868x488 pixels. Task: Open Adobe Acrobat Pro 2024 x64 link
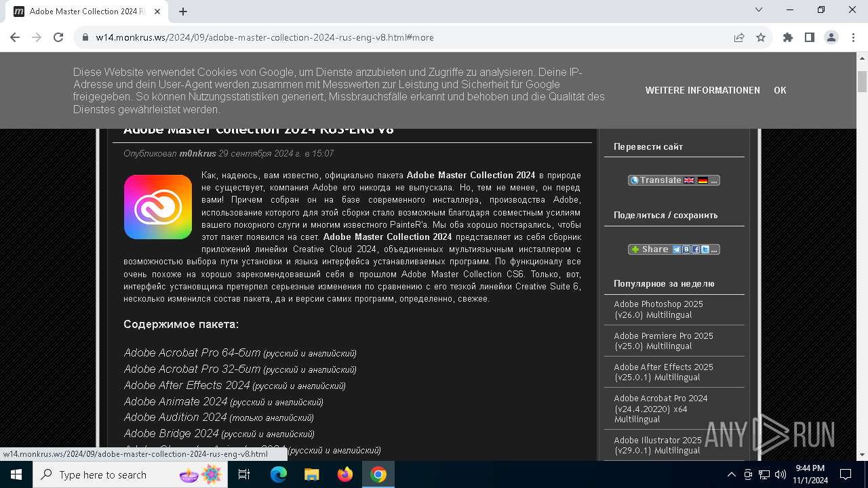point(660,409)
